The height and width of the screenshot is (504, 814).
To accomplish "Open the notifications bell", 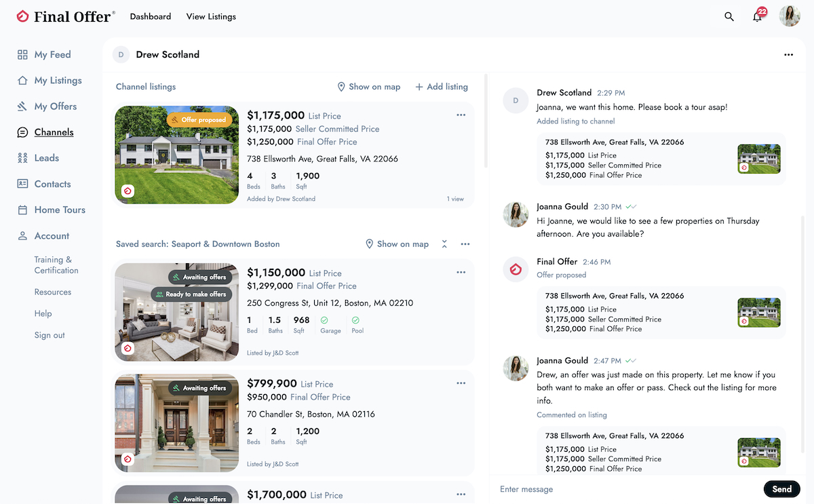I will point(758,17).
